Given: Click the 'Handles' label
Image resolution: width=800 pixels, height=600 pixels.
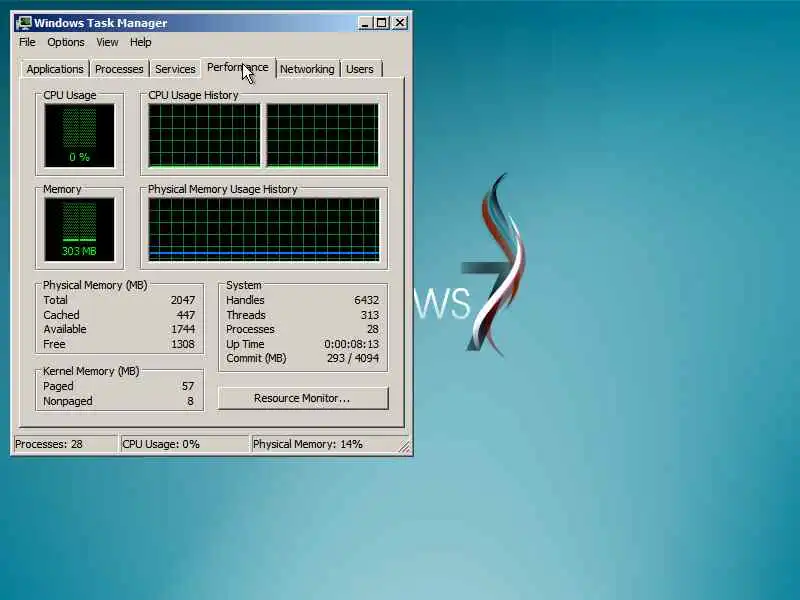Looking at the screenshot, I should coord(245,300).
